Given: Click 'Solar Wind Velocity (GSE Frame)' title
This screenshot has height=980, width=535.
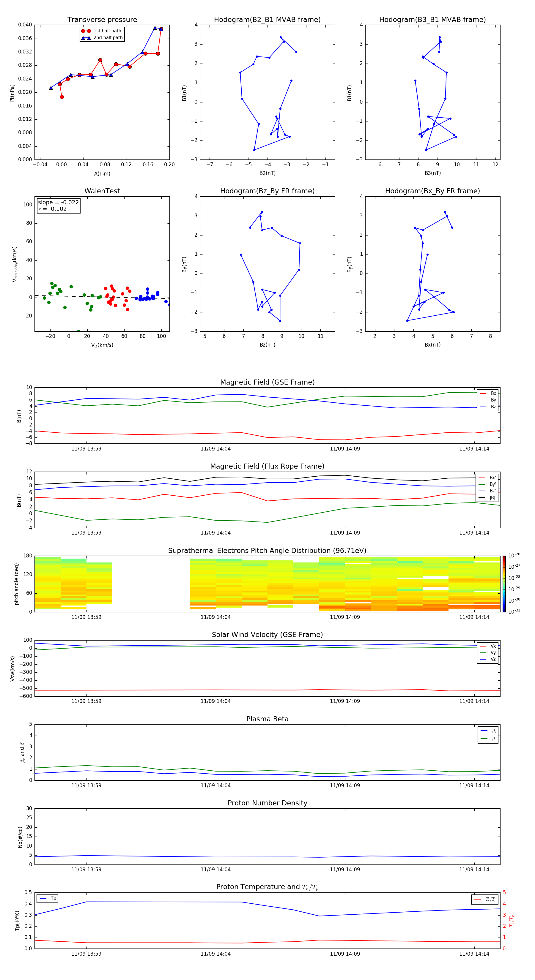Looking at the screenshot, I should point(267,635).
